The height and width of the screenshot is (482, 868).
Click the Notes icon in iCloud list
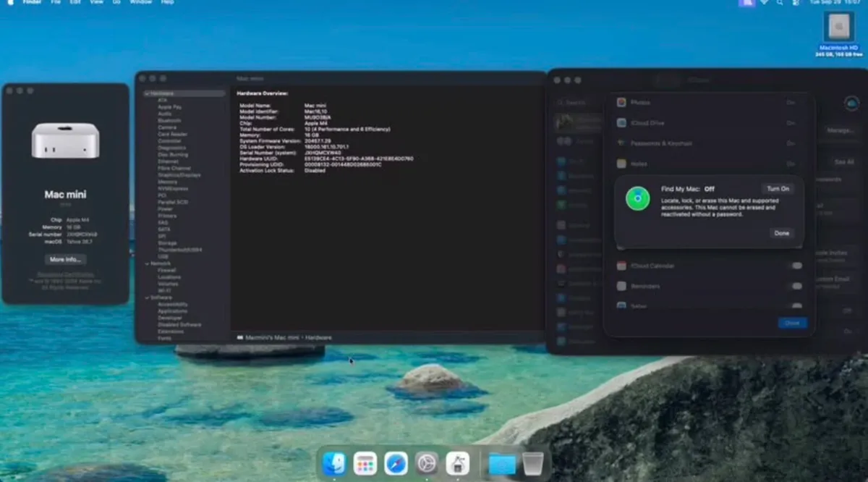pos(621,164)
